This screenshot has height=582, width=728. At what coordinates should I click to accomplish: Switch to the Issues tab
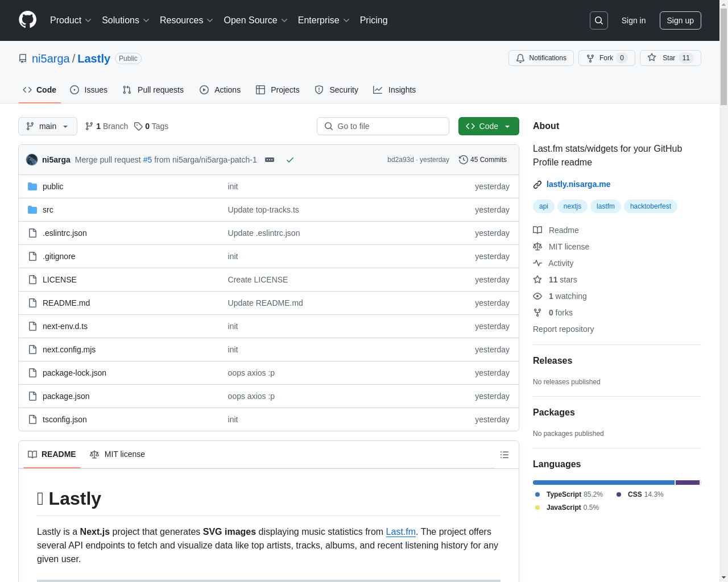point(89,90)
